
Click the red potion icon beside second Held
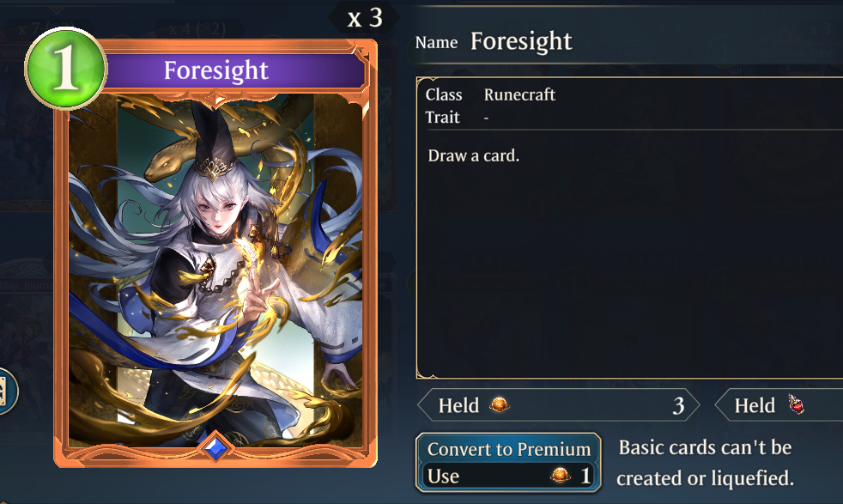(x=797, y=404)
